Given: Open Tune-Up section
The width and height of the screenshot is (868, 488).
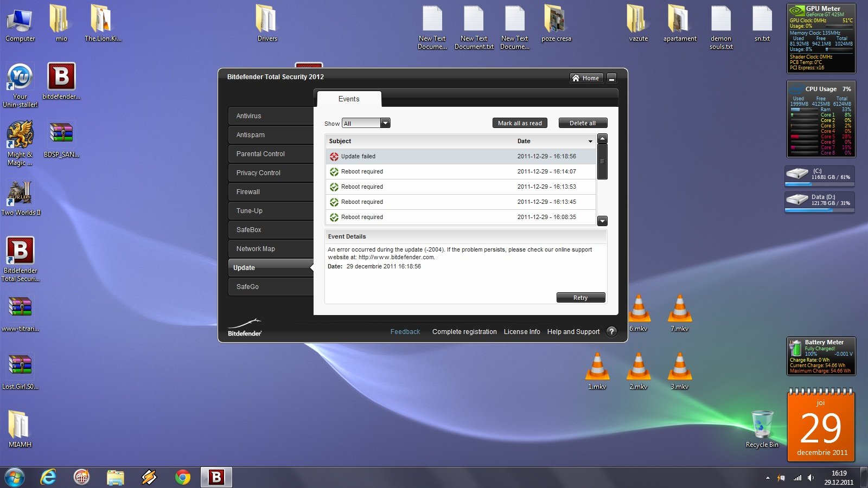Looking at the screenshot, I should coord(271,211).
